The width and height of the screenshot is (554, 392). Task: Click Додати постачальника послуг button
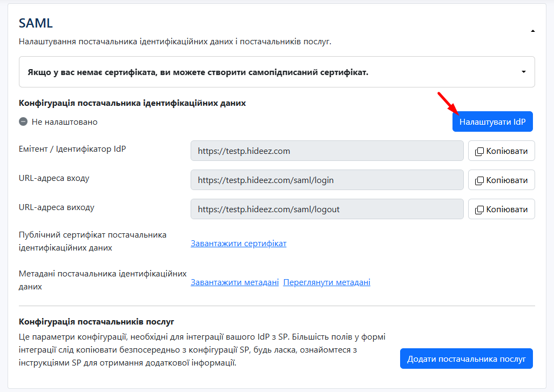coord(466,359)
